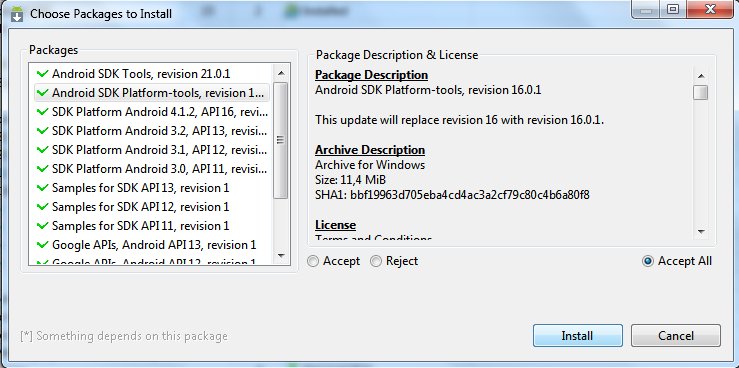Choose the Accept All radio option
Screen dimensions: 739x368
point(648,261)
